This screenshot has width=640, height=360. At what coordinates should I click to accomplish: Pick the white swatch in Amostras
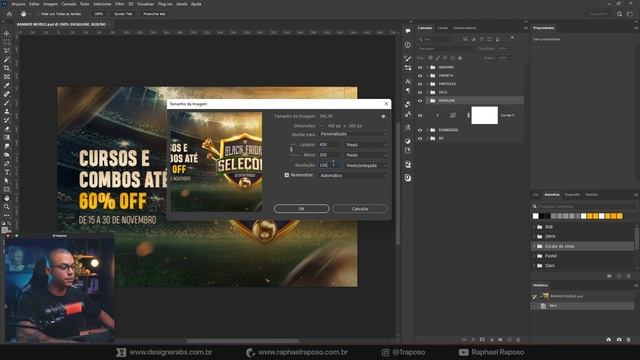[536, 216]
